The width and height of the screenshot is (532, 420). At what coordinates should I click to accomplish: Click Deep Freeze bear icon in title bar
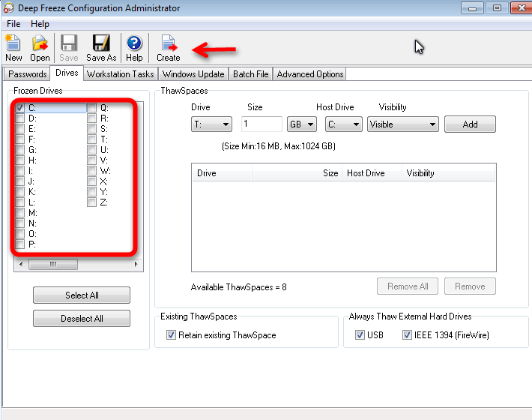point(8,7)
